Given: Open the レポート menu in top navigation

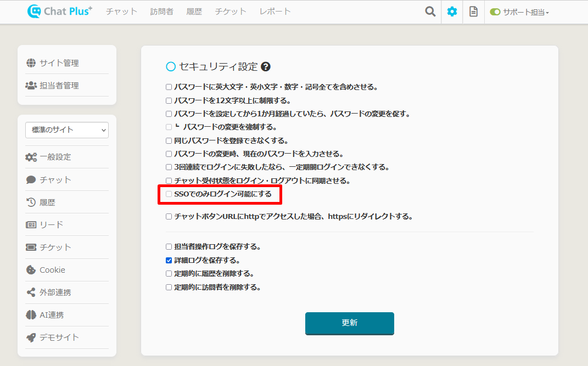Looking at the screenshot, I should (275, 12).
